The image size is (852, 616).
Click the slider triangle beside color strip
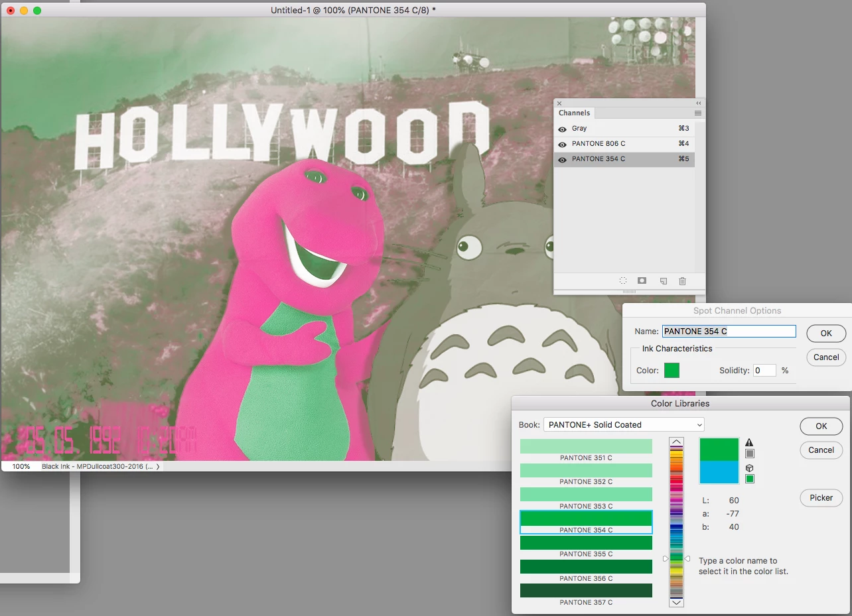point(687,559)
